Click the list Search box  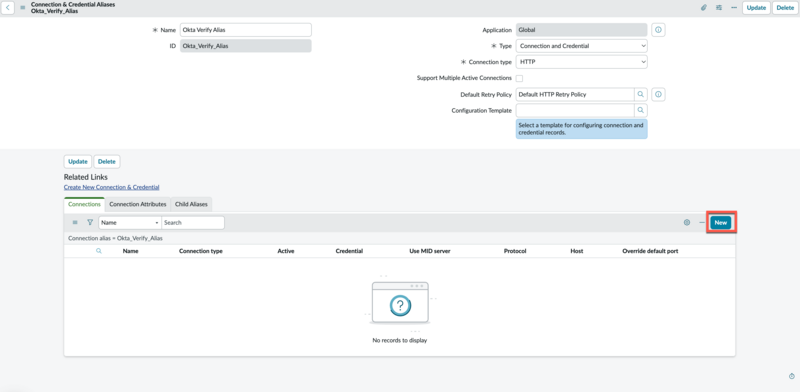click(193, 223)
